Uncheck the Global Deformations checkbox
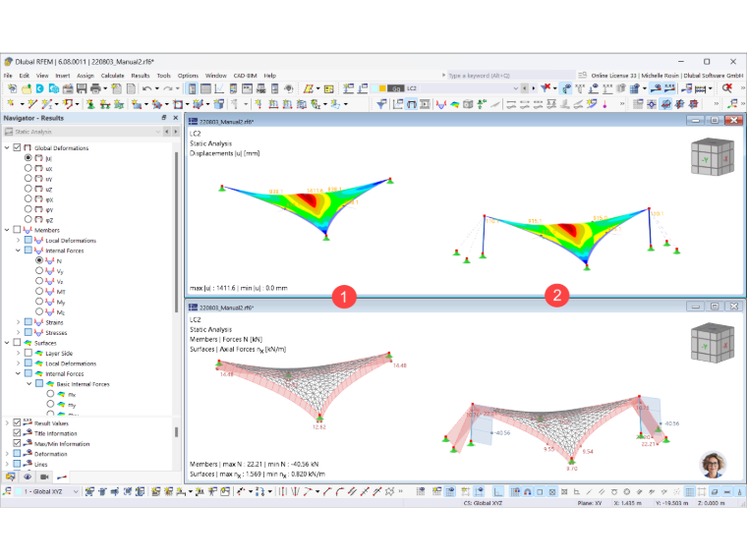The height and width of the screenshot is (560, 747). coord(17,147)
